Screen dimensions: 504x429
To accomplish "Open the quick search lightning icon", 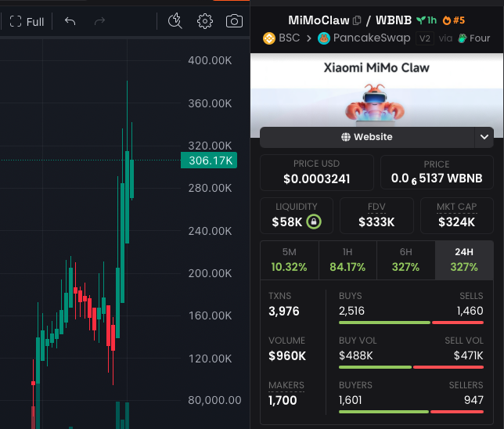I will [175, 21].
